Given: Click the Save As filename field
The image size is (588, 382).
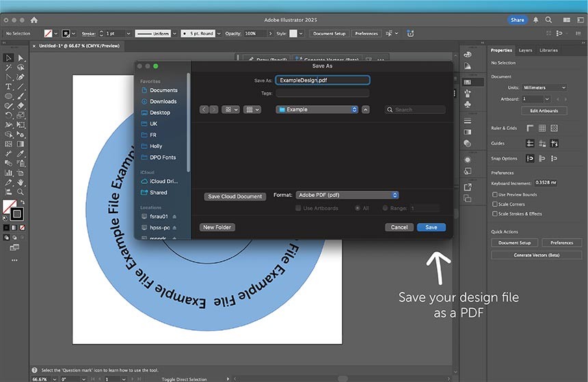Looking at the screenshot, I should (323, 80).
